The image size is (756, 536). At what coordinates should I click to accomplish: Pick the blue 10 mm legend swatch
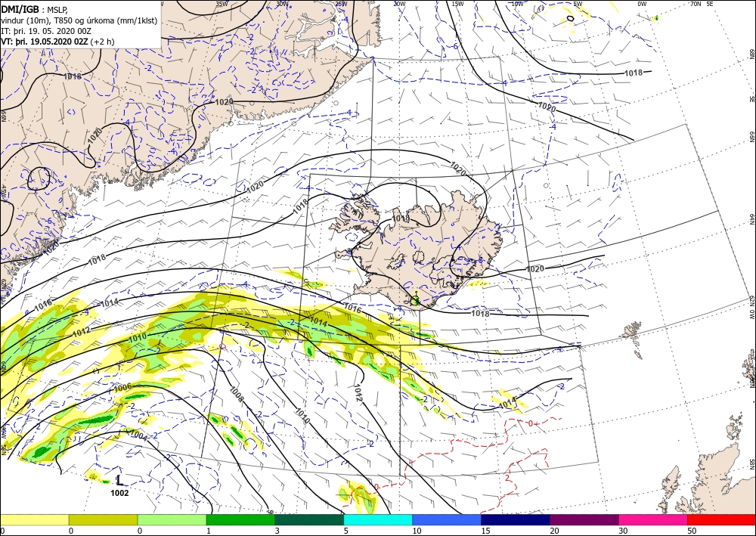click(x=447, y=519)
